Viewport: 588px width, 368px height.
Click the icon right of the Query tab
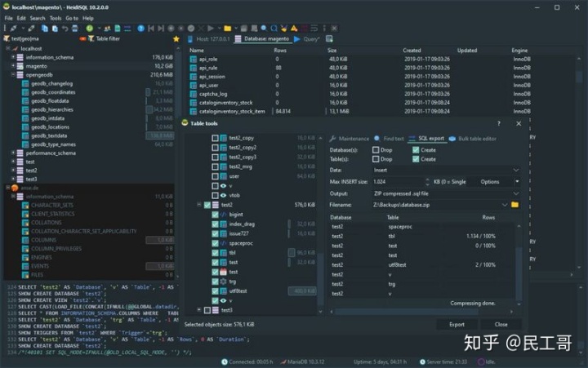tap(329, 38)
